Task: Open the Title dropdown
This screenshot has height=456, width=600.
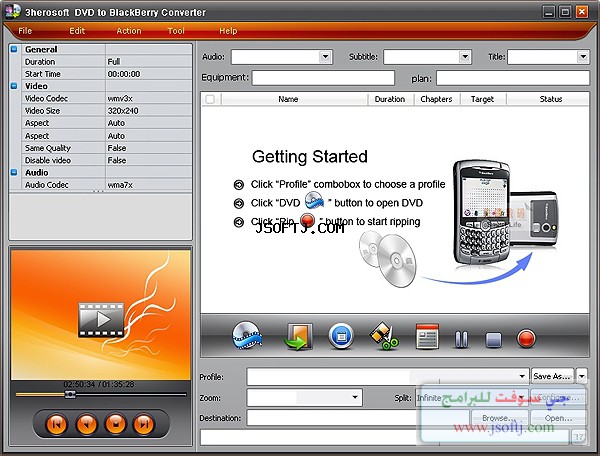Action: click(x=582, y=57)
